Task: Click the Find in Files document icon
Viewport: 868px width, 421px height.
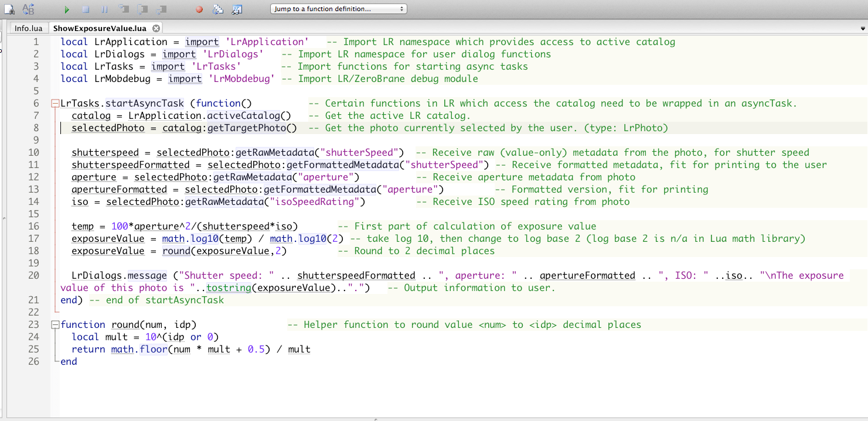Action: click(8, 9)
